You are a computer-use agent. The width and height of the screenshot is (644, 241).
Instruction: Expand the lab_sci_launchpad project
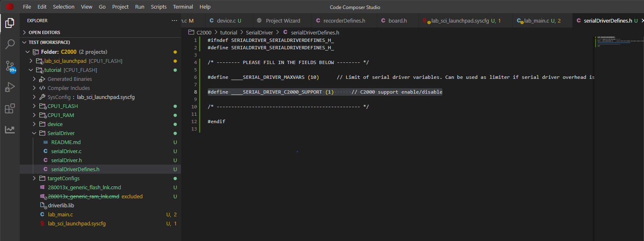pyautogui.click(x=31, y=61)
